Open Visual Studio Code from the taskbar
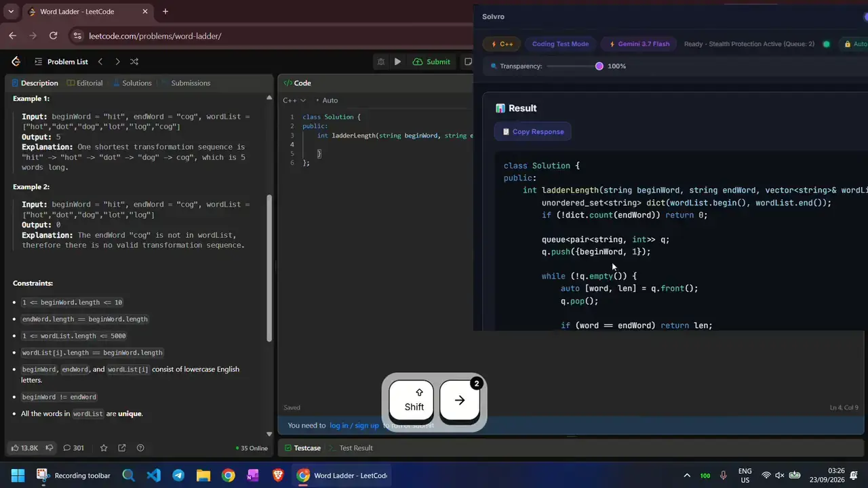 click(154, 475)
